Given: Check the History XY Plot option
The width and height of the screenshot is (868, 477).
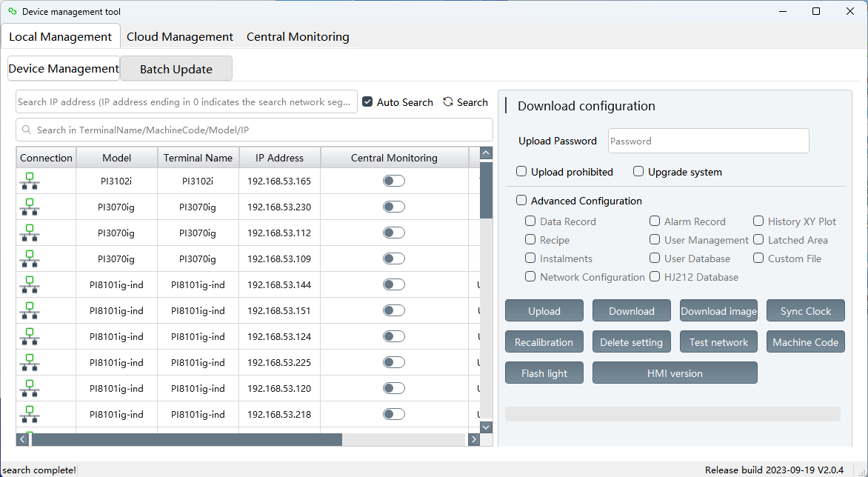Looking at the screenshot, I should [x=758, y=221].
